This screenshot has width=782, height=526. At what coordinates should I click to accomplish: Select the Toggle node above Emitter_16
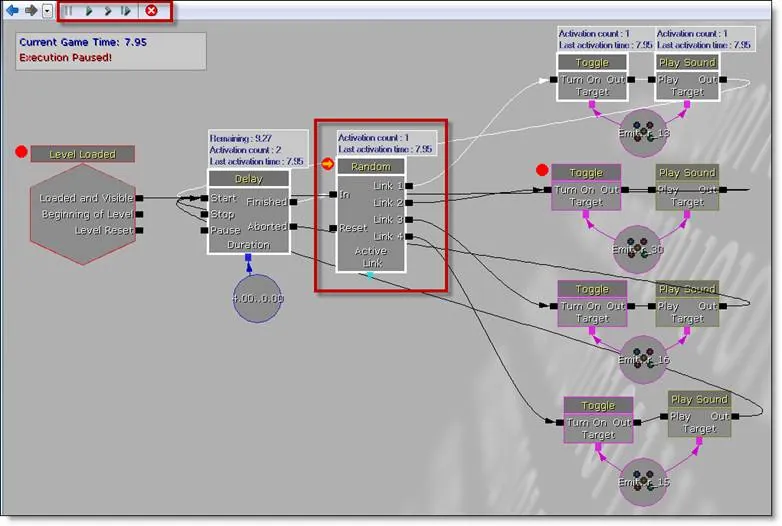(592, 304)
